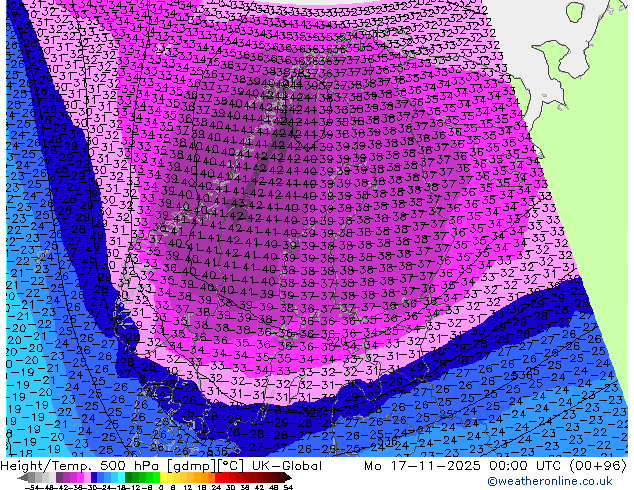
Task: Click the dark right arrow of color scale
Action: tap(288, 477)
